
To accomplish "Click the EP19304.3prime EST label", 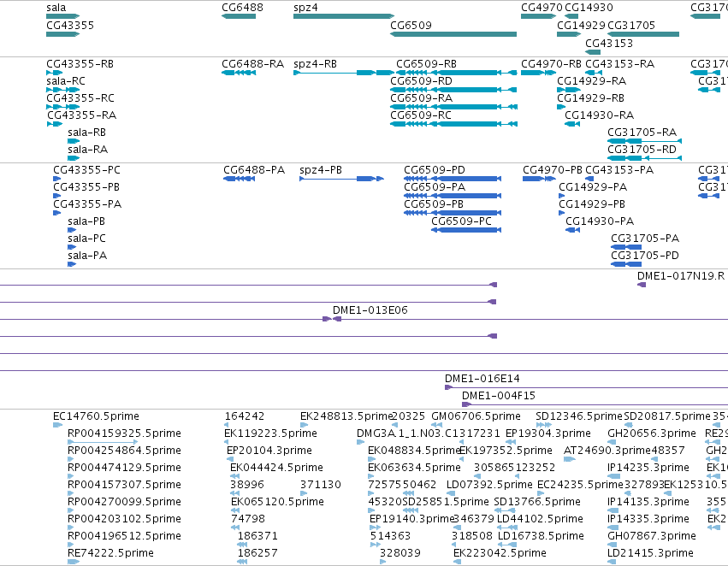I will [x=547, y=433].
